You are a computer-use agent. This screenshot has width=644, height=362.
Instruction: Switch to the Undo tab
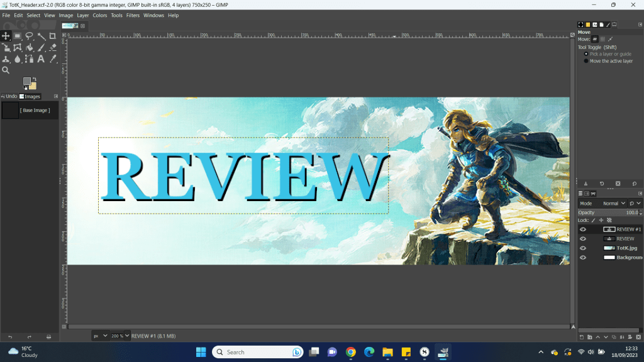tap(9, 96)
